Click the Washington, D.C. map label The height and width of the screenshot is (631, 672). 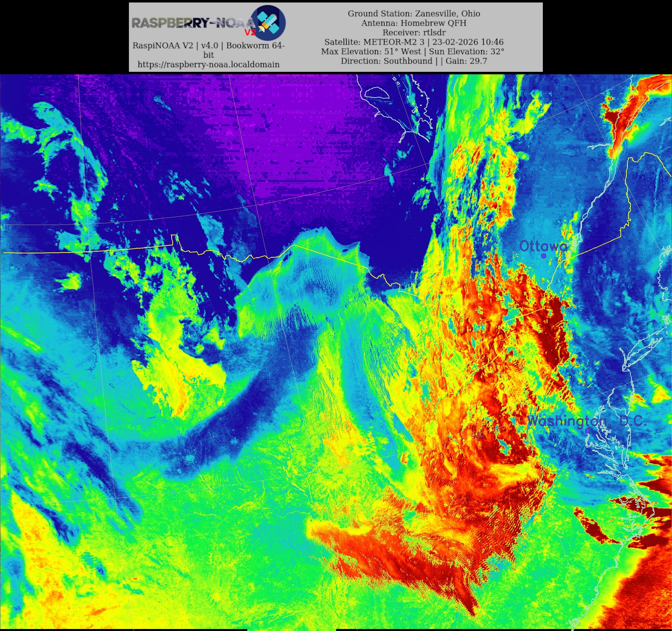[587, 421]
